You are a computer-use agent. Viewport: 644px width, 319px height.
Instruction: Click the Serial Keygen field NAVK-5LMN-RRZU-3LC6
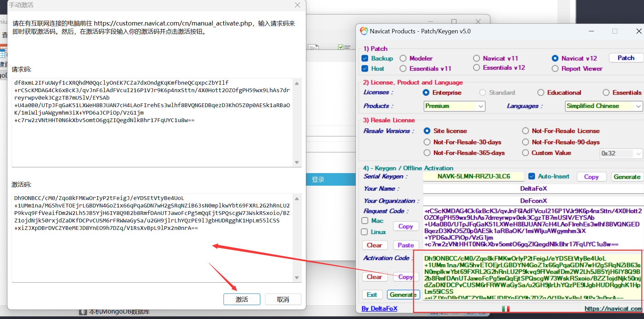[x=474, y=176]
